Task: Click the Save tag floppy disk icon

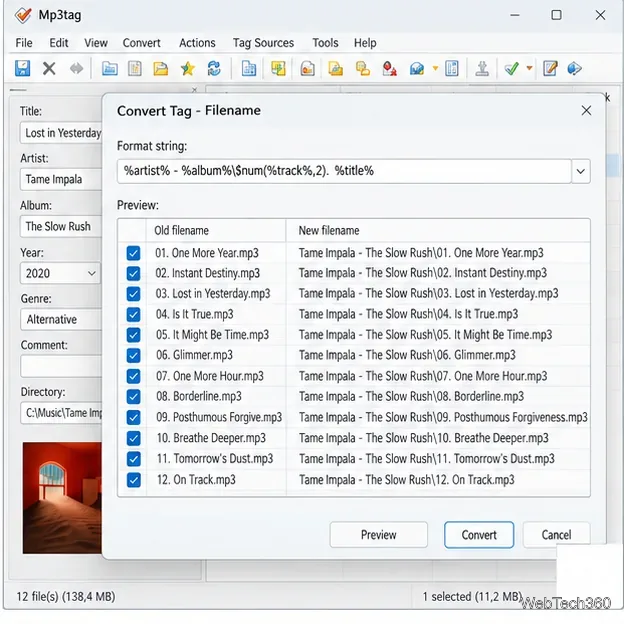Action: pyautogui.click(x=23, y=68)
